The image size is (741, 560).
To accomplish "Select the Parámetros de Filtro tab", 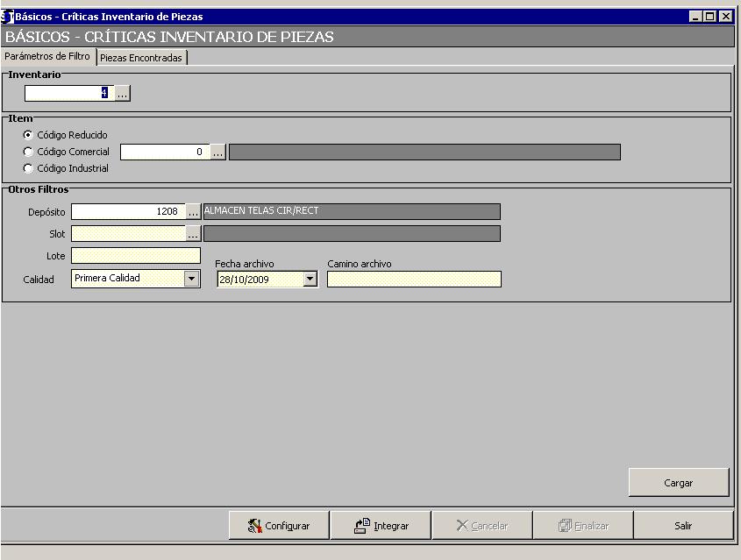I will pyautogui.click(x=47, y=56).
